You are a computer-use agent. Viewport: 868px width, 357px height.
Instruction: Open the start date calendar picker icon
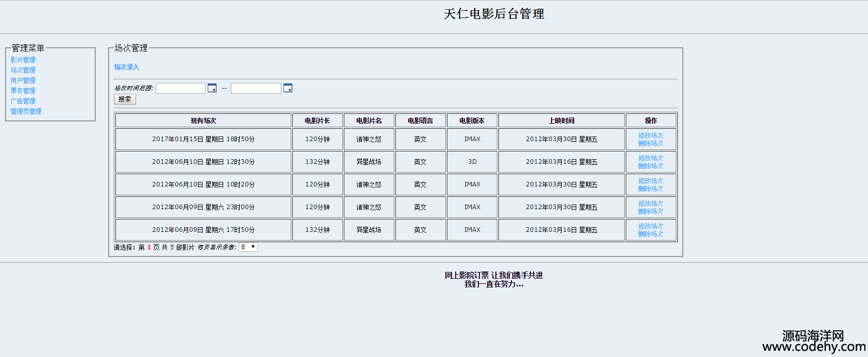pos(212,88)
